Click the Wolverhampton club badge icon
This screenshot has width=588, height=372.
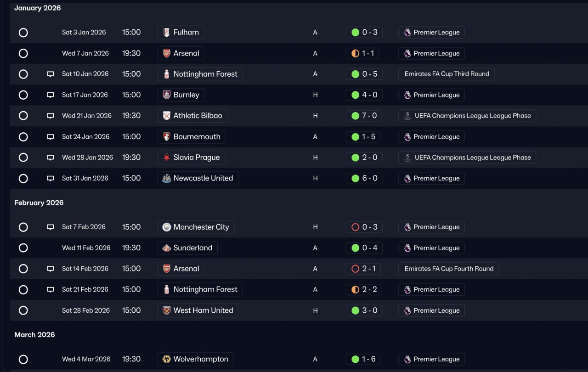point(166,359)
